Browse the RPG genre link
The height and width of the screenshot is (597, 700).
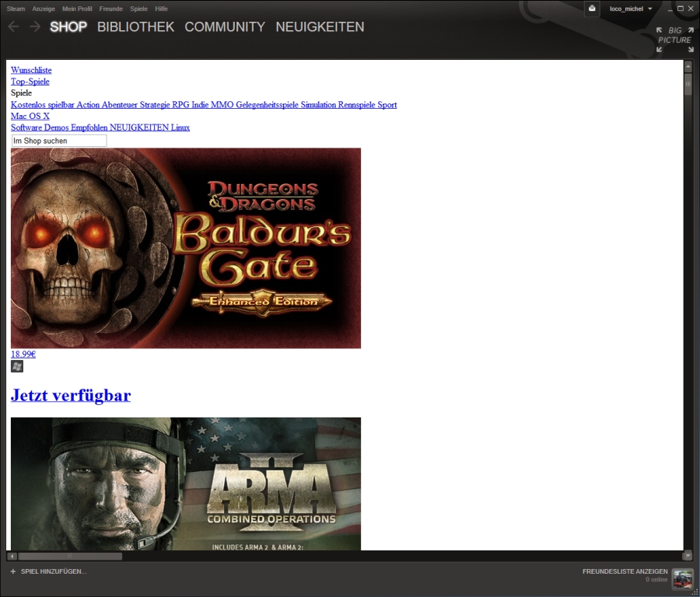pyautogui.click(x=180, y=105)
